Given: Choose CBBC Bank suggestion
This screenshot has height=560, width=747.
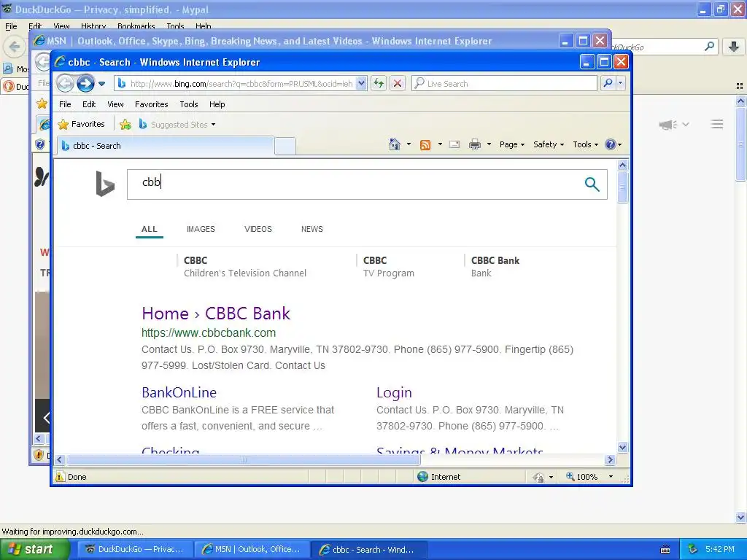Looking at the screenshot, I should click(x=495, y=267).
